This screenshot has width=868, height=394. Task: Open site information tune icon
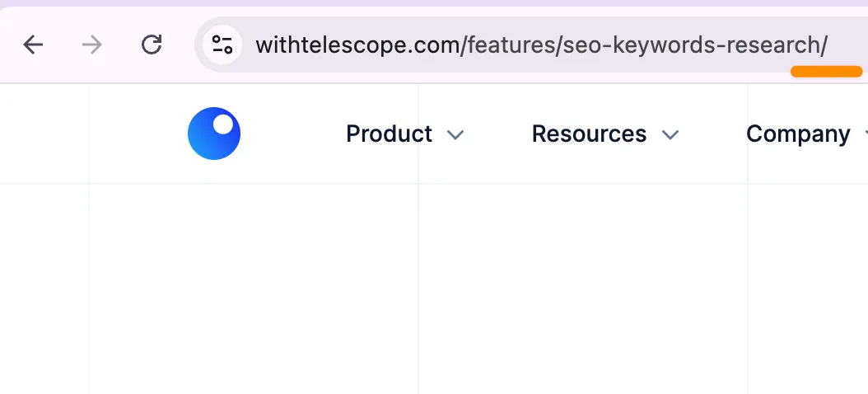click(222, 45)
